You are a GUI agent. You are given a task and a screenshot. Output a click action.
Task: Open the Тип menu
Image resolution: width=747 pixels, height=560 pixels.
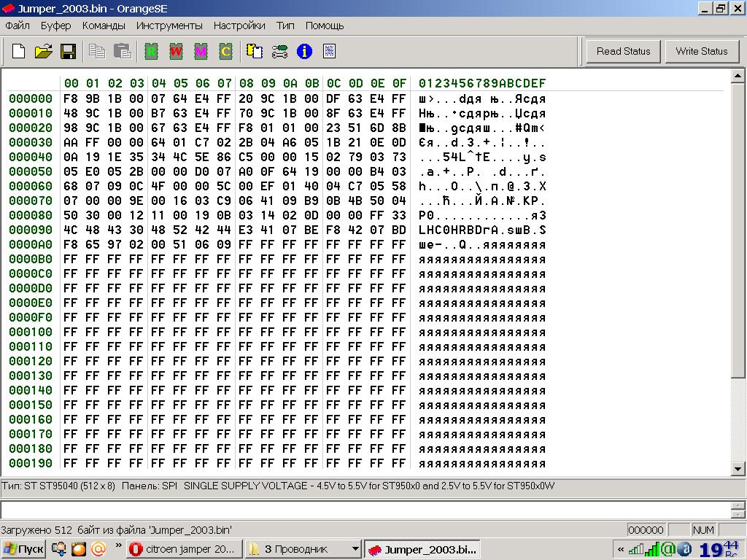285,26
